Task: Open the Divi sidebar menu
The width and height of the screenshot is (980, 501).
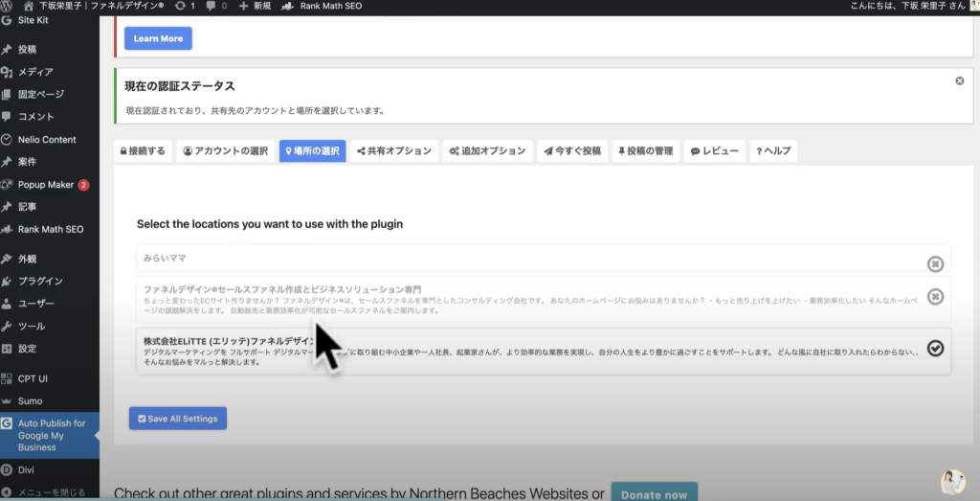Action: click(27, 470)
